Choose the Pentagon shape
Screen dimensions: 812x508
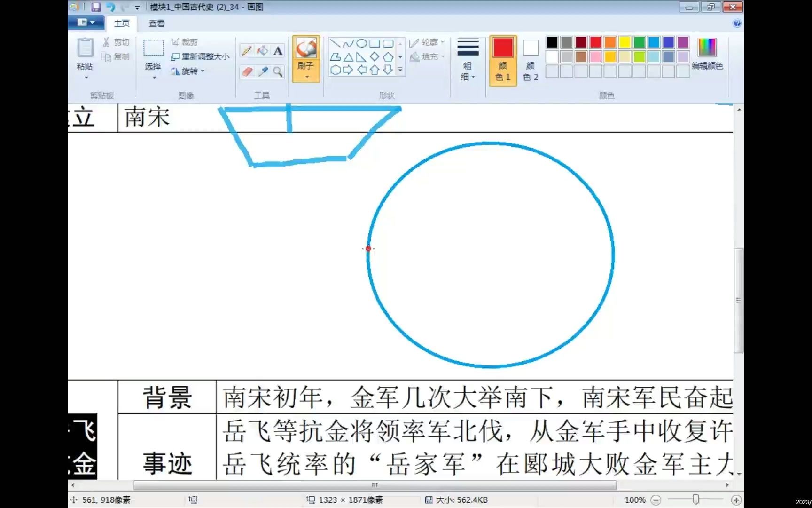tap(388, 57)
